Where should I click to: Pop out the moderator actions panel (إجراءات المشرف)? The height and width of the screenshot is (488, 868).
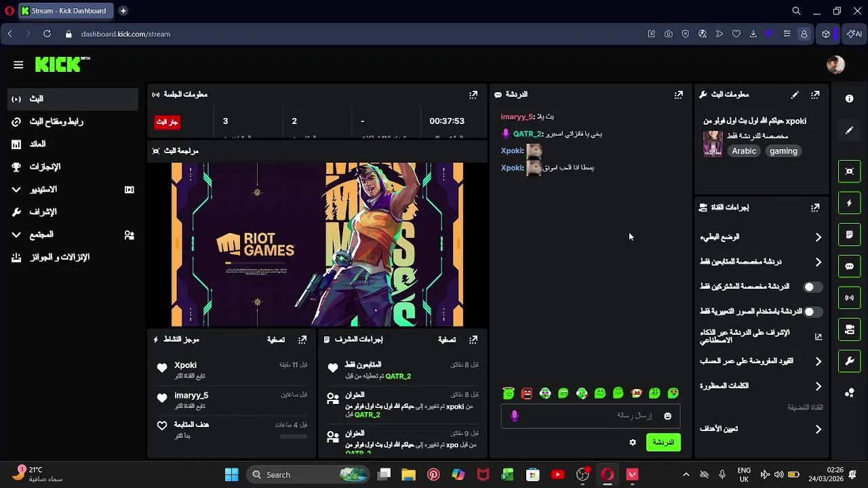473,340
